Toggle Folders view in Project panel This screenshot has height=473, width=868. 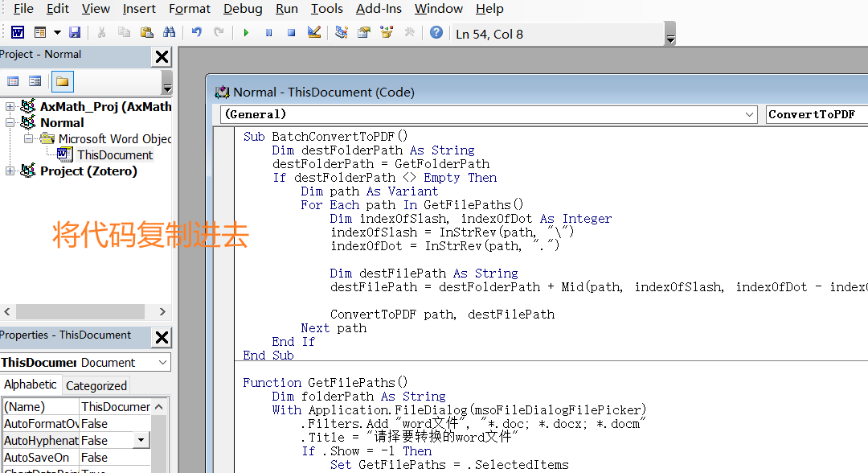pos(62,81)
